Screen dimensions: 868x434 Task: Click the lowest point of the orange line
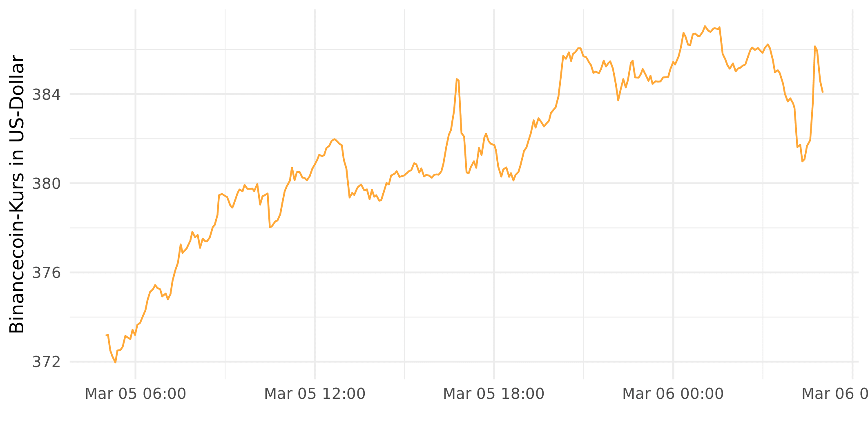pyautogui.click(x=116, y=362)
